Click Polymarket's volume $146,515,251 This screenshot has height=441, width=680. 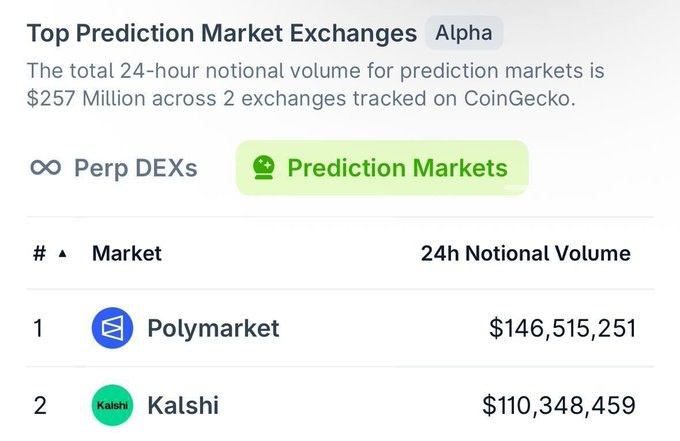(563, 328)
